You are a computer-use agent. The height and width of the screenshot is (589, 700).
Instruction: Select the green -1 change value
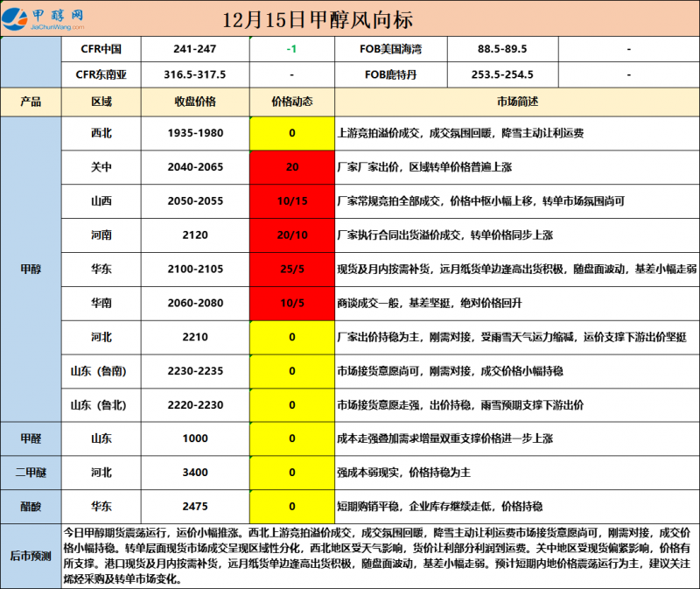pyautogui.click(x=291, y=50)
